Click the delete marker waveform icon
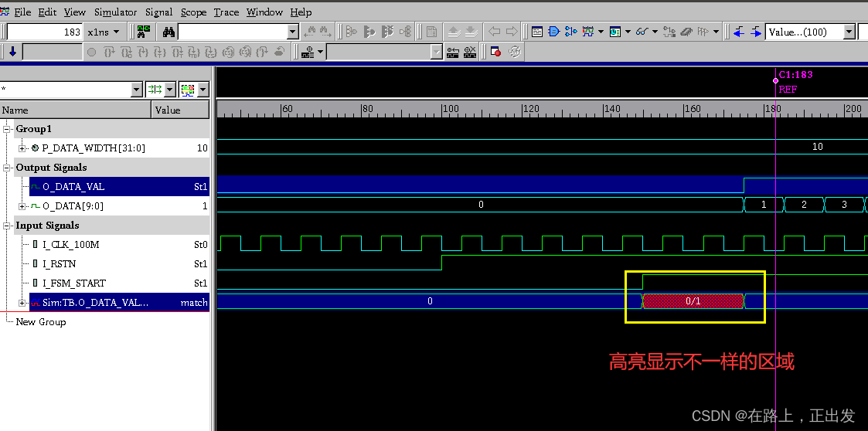Screen dimensions: 868x431 pyautogui.click(x=470, y=52)
